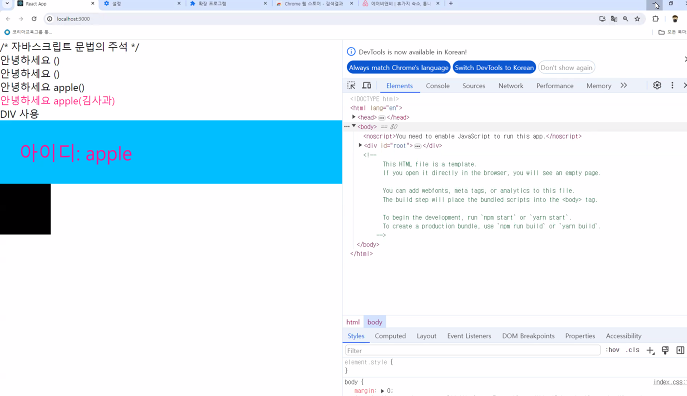Image resolution: width=687 pixels, height=396 pixels.
Task: Open DevTools settings gear
Action: tap(657, 85)
